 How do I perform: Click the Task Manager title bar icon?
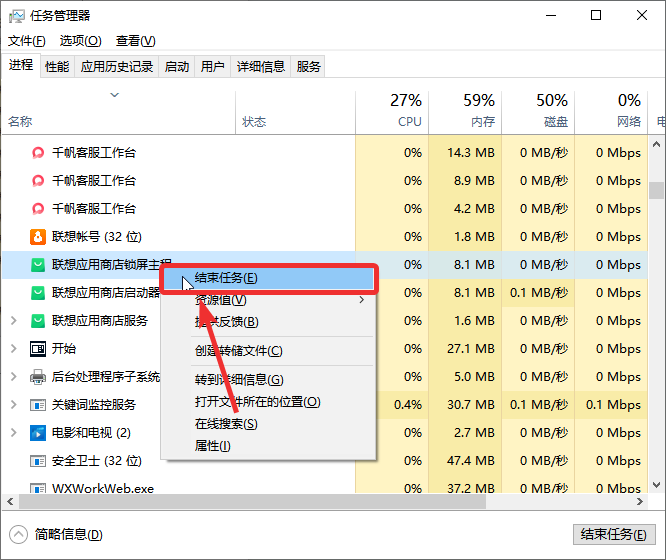pyautogui.click(x=17, y=16)
